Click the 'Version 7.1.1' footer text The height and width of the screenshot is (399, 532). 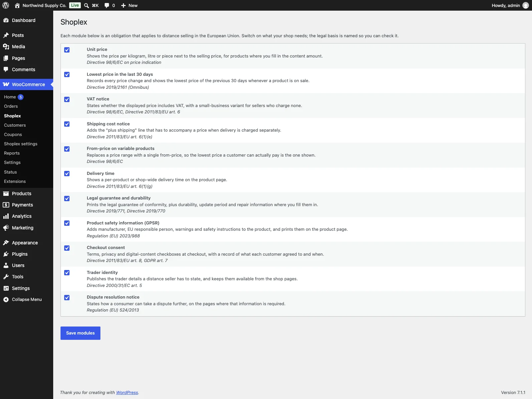click(513, 393)
